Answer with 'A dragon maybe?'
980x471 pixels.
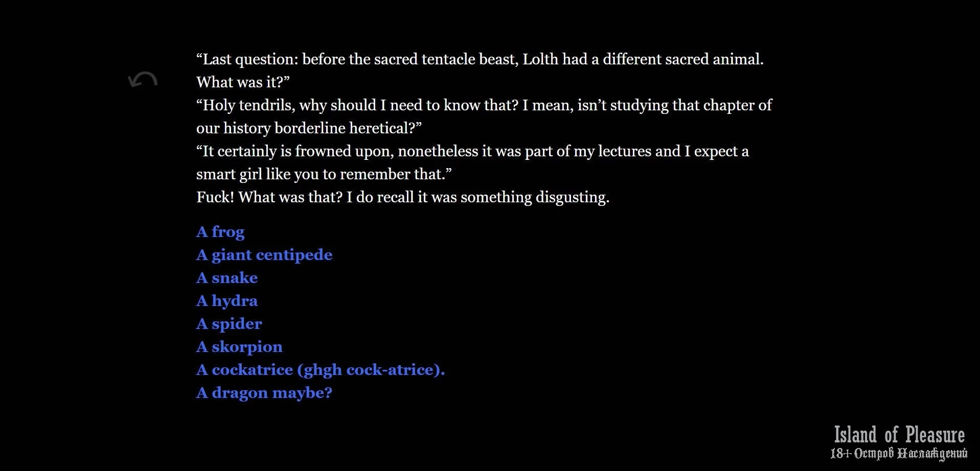(x=264, y=393)
